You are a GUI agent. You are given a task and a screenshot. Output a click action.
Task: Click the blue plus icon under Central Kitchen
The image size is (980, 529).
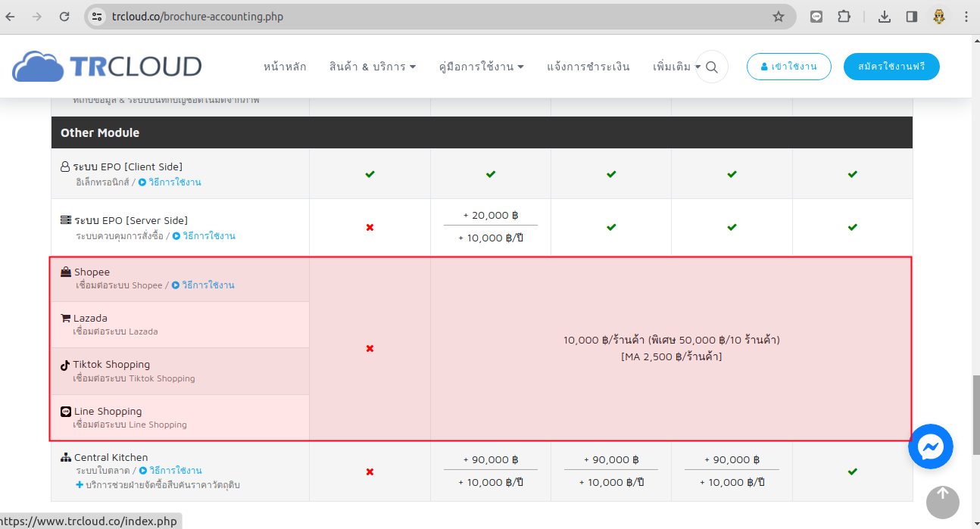[x=80, y=484]
